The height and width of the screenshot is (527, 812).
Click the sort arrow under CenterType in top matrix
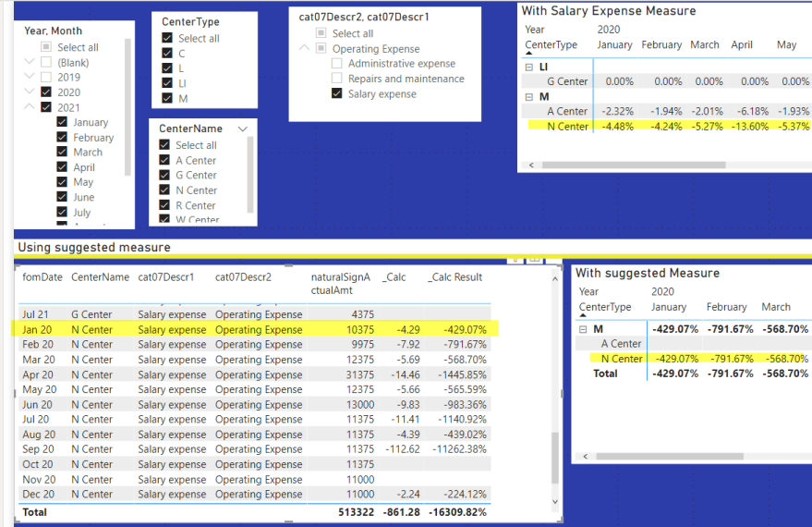pyautogui.click(x=528, y=53)
